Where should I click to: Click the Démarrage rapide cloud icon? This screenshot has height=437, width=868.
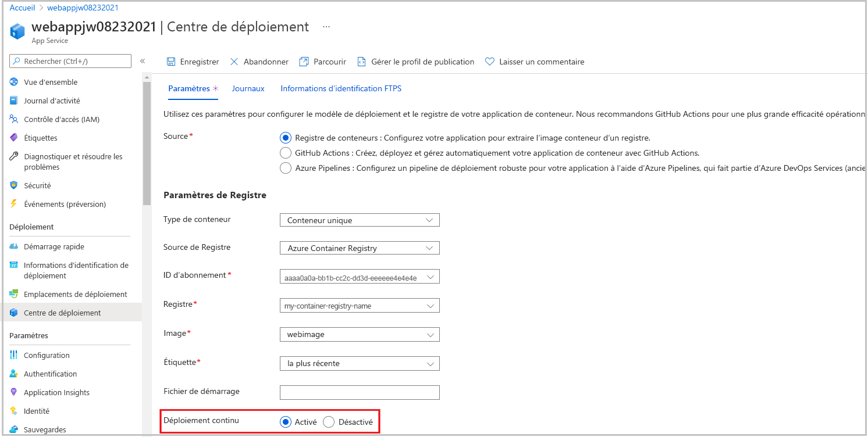[x=14, y=246]
